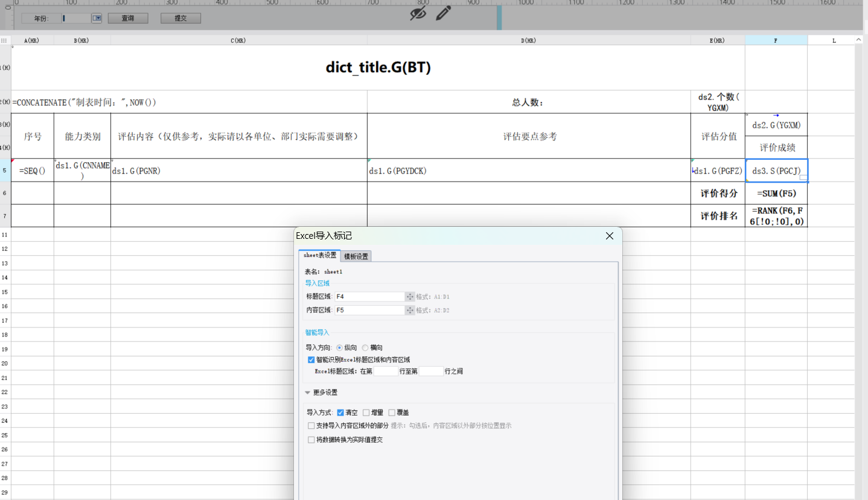This screenshot has width=868, height=500.
Task: Select column header E(HR)
Action: (718, 40)
